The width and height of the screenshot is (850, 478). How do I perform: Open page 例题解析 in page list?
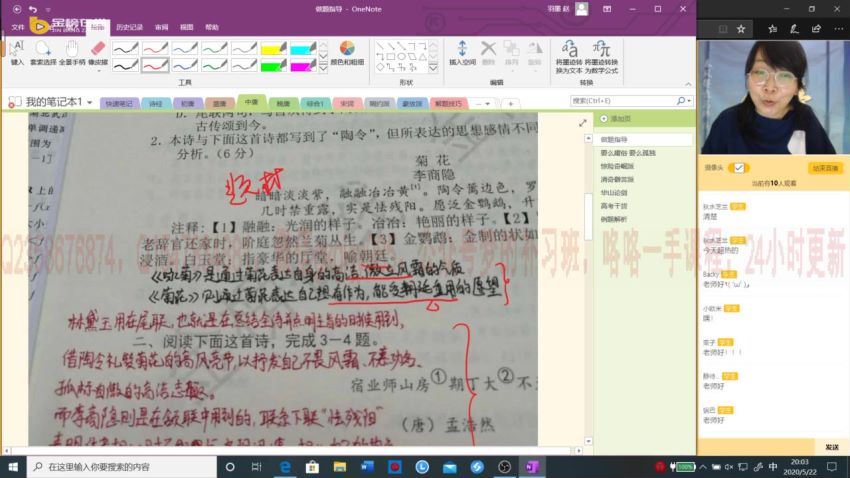tap(614, 219)
